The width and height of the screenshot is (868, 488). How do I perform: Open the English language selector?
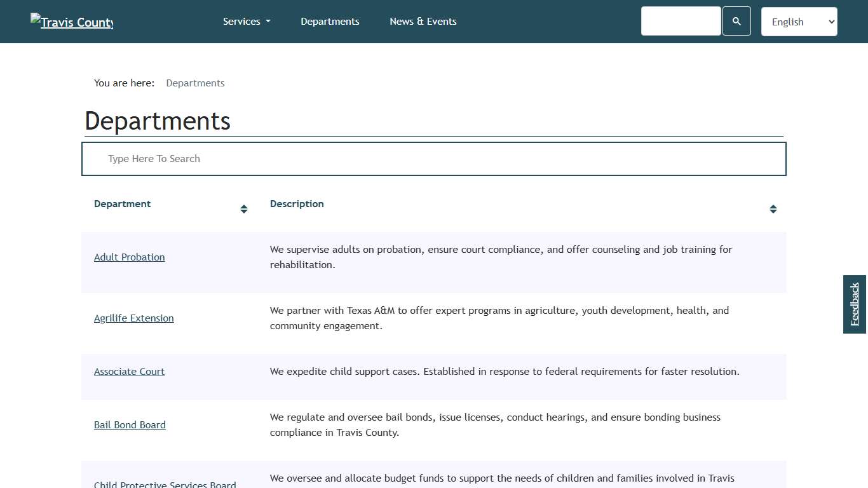tap(799, 22)
